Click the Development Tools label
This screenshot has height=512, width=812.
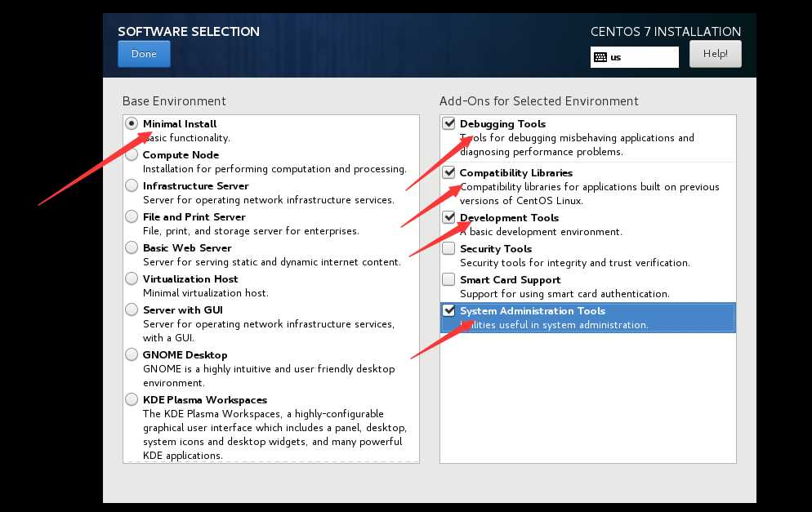510,218
